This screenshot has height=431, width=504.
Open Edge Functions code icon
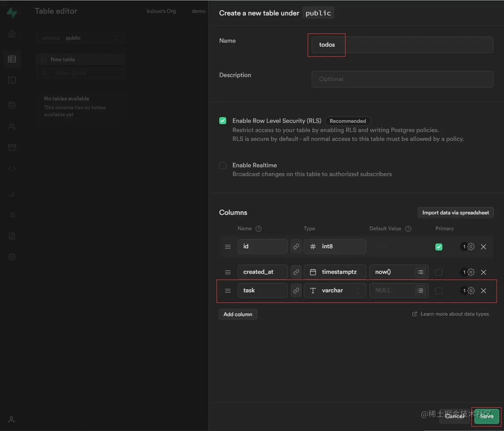click(12, 169)
